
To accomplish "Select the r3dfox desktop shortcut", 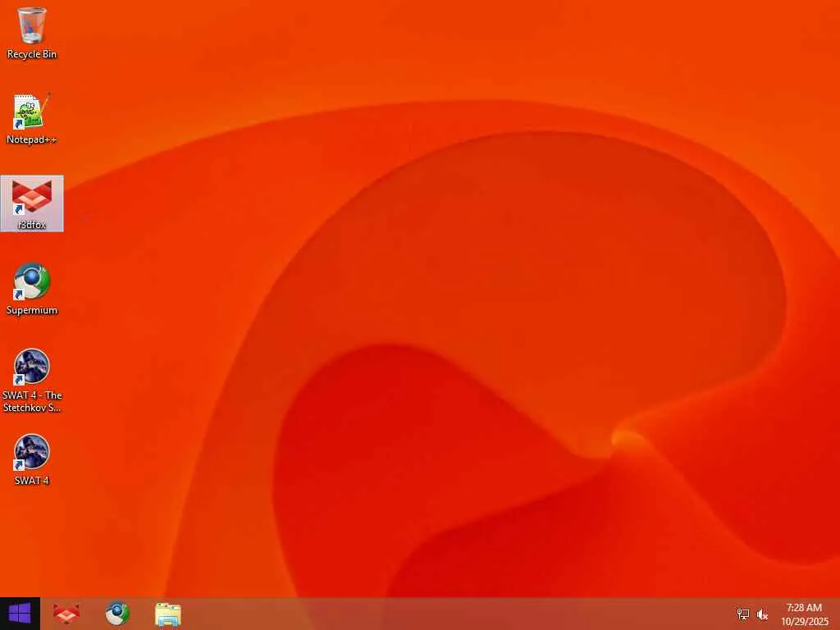I will pos(32,203).
